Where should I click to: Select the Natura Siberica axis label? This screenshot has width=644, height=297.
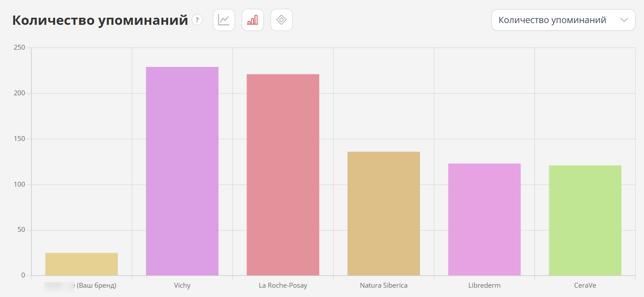[384, 285]
